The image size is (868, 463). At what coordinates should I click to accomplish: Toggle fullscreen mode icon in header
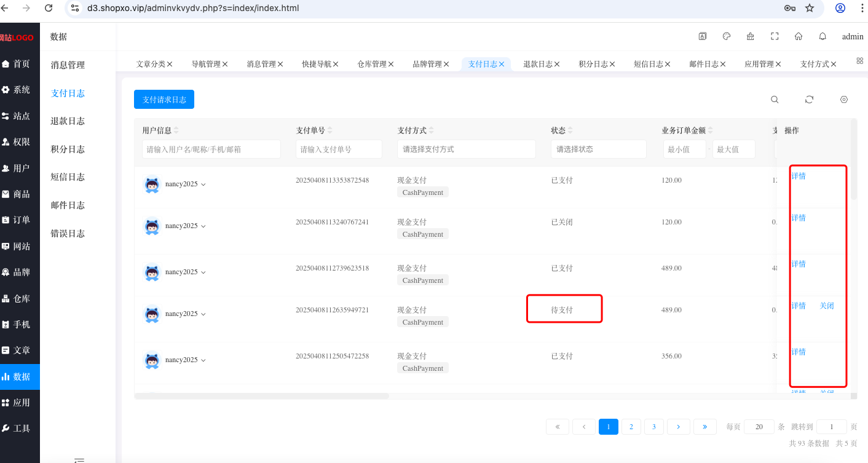coord(775,36)
